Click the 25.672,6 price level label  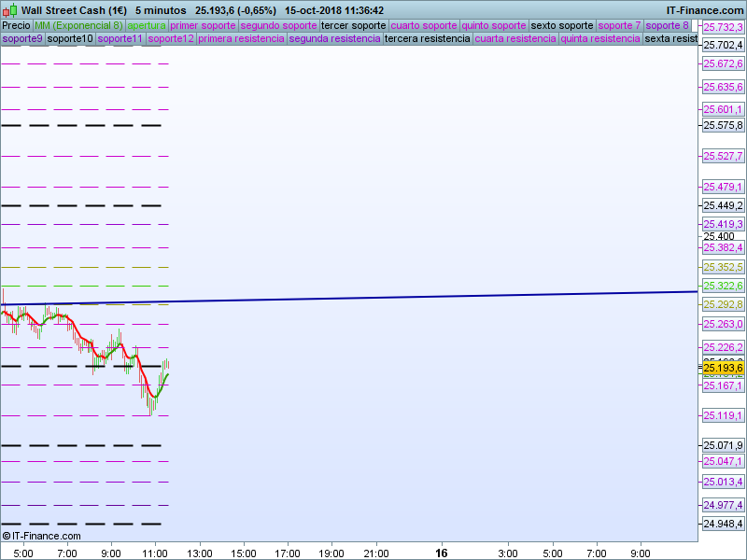point(723,63)
